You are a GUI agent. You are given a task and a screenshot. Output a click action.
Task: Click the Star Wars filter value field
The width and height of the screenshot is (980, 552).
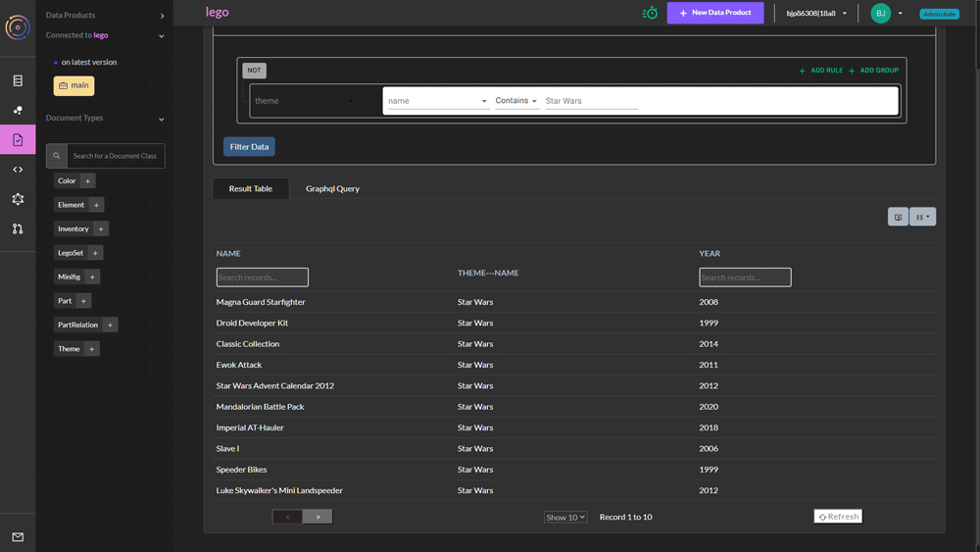click(591, 101)
